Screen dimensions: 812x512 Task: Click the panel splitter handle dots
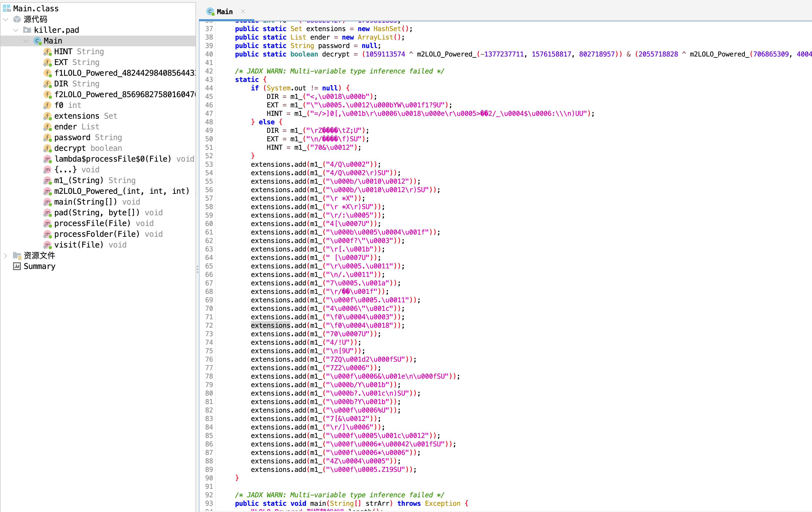pyautogui.click(x=197, y=269)
